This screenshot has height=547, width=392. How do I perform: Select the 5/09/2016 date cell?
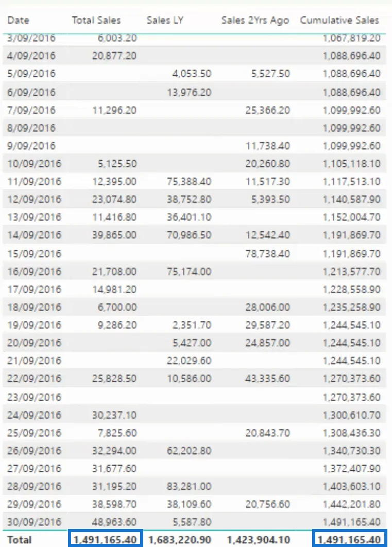[31, 74]
